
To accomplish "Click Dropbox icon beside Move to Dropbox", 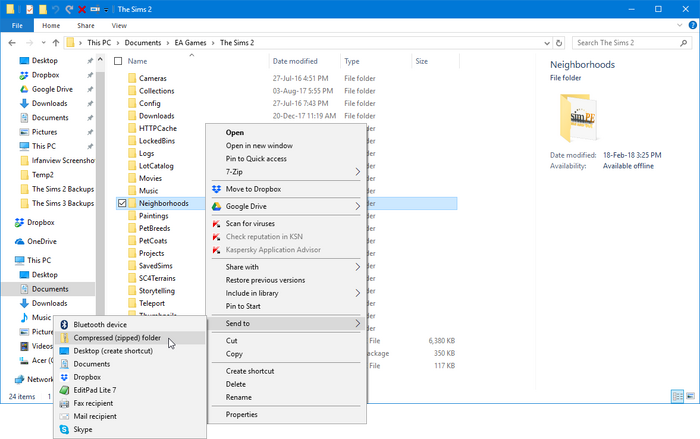I will (x=217, y=189).
